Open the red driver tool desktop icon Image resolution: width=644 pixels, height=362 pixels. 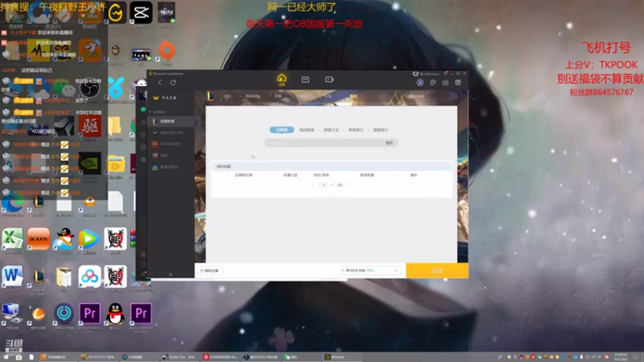point(90,125)
